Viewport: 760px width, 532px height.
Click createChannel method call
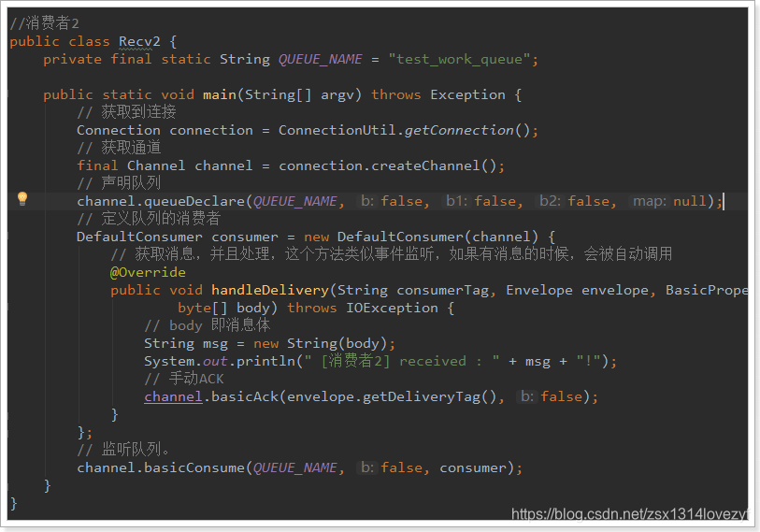pyautogui.click(x=426, y=165)
